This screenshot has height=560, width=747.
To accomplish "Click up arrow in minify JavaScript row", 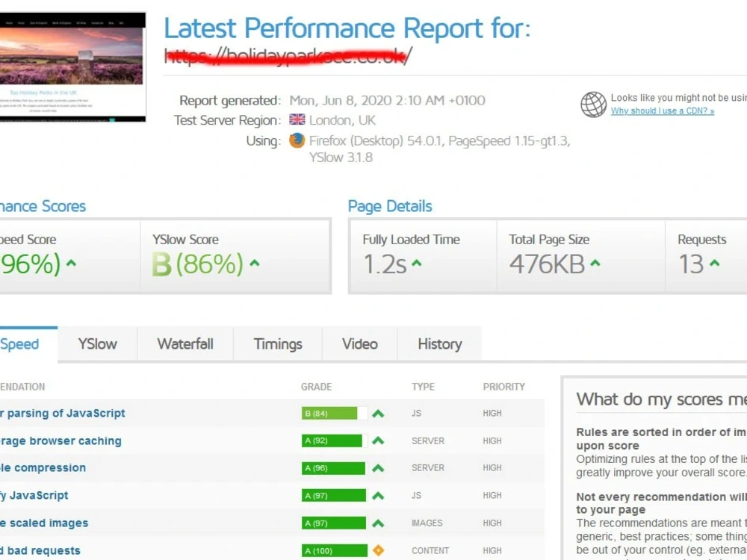I will coord(378,496).
